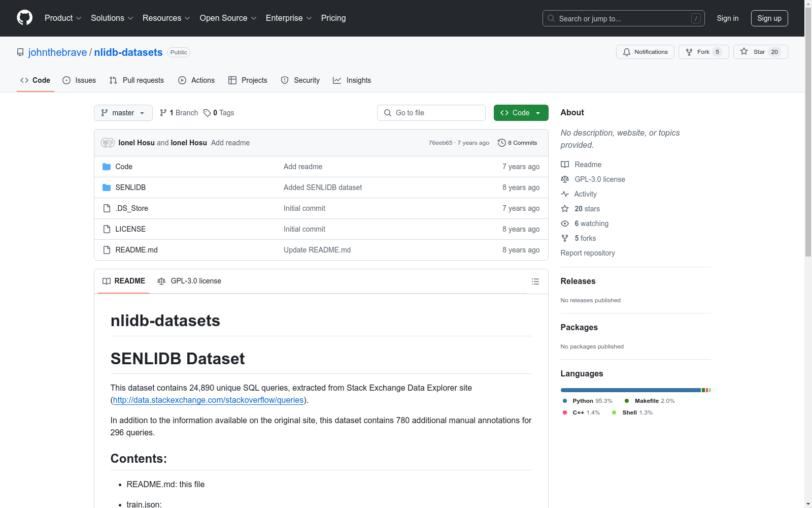Click the repository icon beside johnthebrave
Image resolution: width=812 pixels, height=508 pixels.
20,52
